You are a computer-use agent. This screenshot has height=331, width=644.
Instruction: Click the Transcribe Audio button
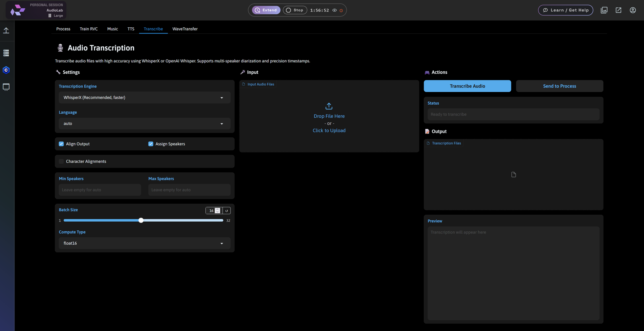click(467, 86)
